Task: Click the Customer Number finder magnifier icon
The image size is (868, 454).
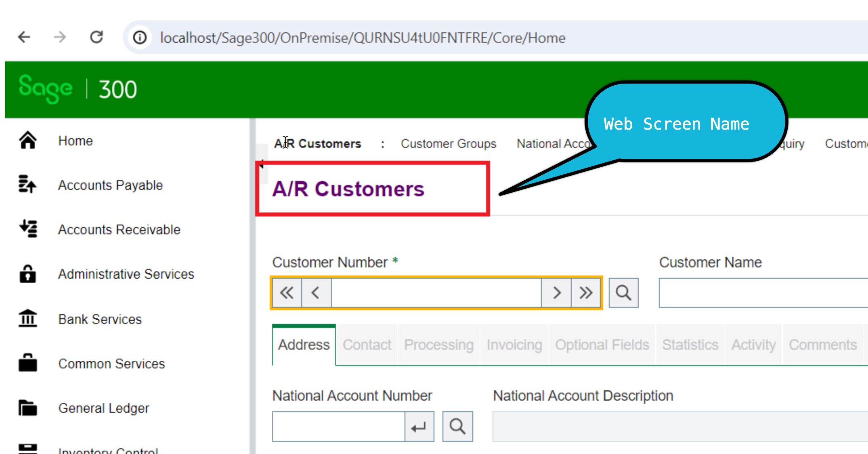Action: point(623,293)
